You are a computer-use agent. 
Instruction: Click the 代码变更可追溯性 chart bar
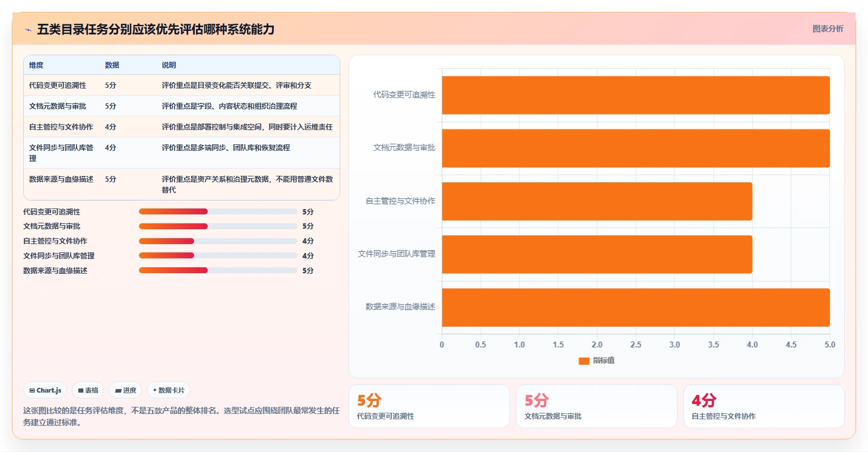635,95
